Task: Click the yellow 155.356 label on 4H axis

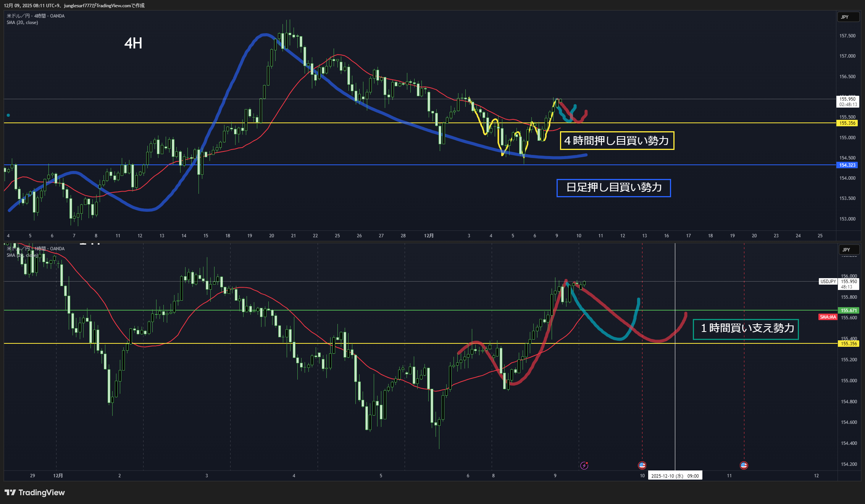Action: click(x=847, y=123)
